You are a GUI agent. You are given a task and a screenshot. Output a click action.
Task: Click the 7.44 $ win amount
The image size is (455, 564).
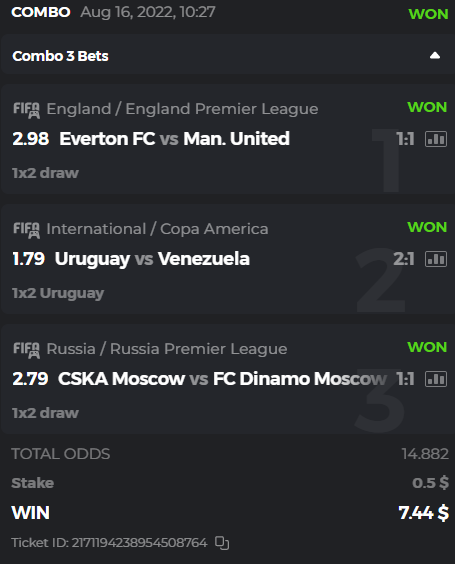point(423,513)
